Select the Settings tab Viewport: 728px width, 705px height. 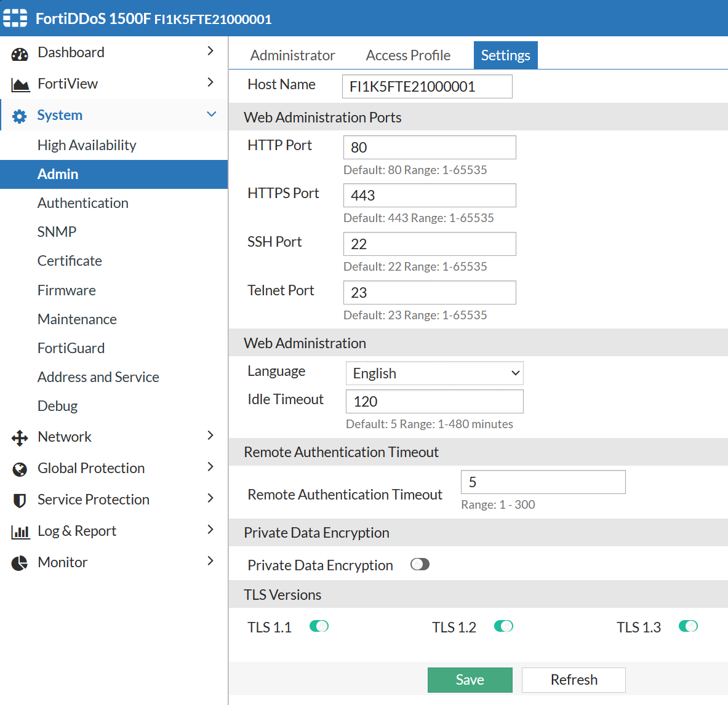(506, 55)
